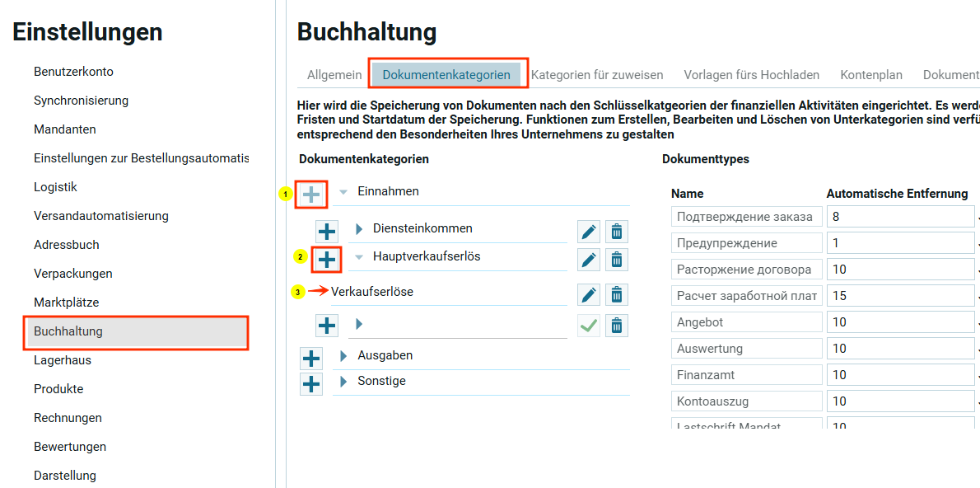Collapse the Einnahmen category tree
The height and width of the screenshot is (488, 980).
[343, 192]
